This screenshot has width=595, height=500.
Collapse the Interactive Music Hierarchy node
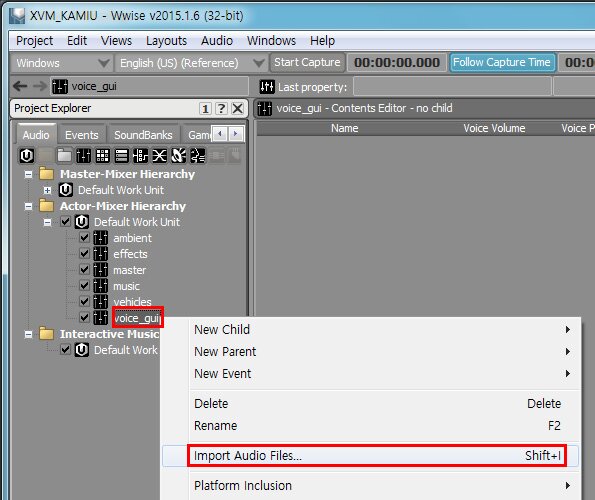click(28, 334)
